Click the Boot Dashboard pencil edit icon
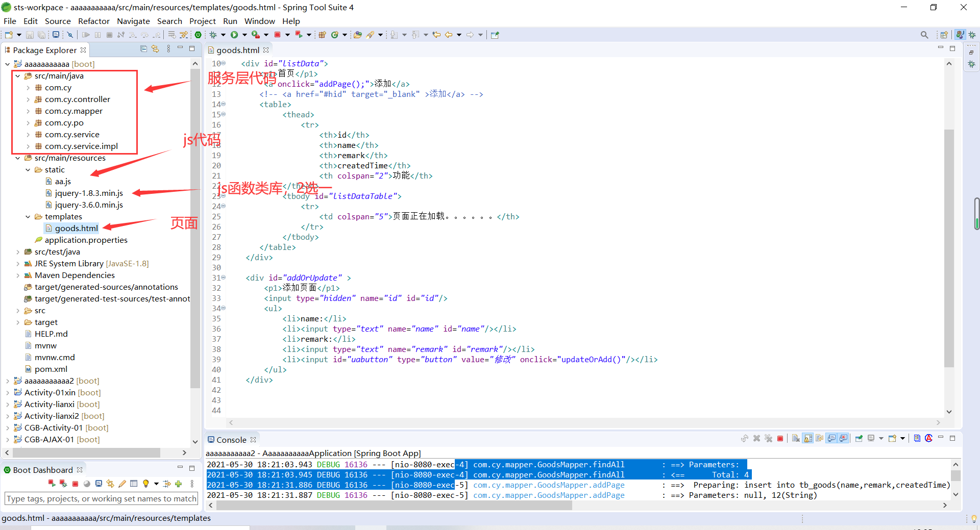 [x=122, y=484]
